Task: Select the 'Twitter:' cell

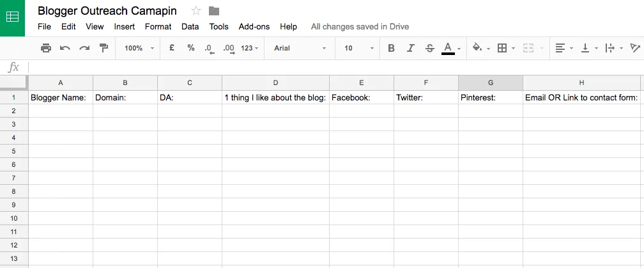Action: click(426, 97)
